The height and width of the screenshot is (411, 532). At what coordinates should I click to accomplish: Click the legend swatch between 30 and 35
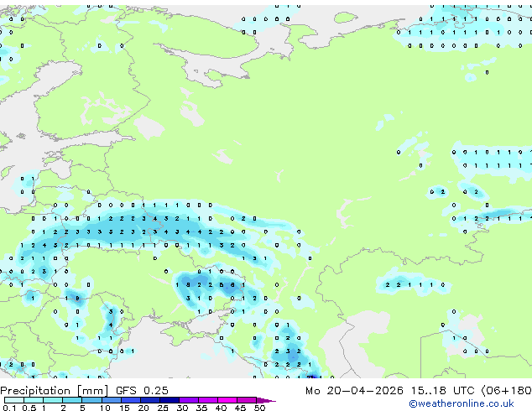188,400
